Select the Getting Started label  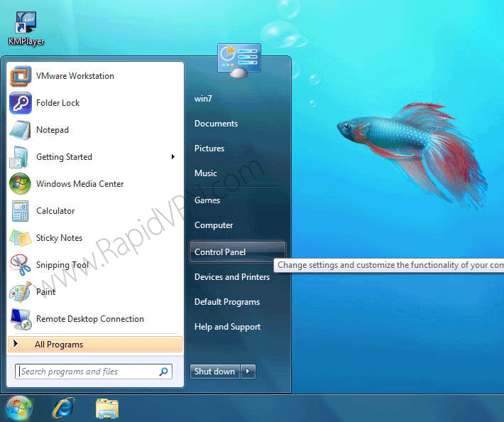(x=65, y=157)
